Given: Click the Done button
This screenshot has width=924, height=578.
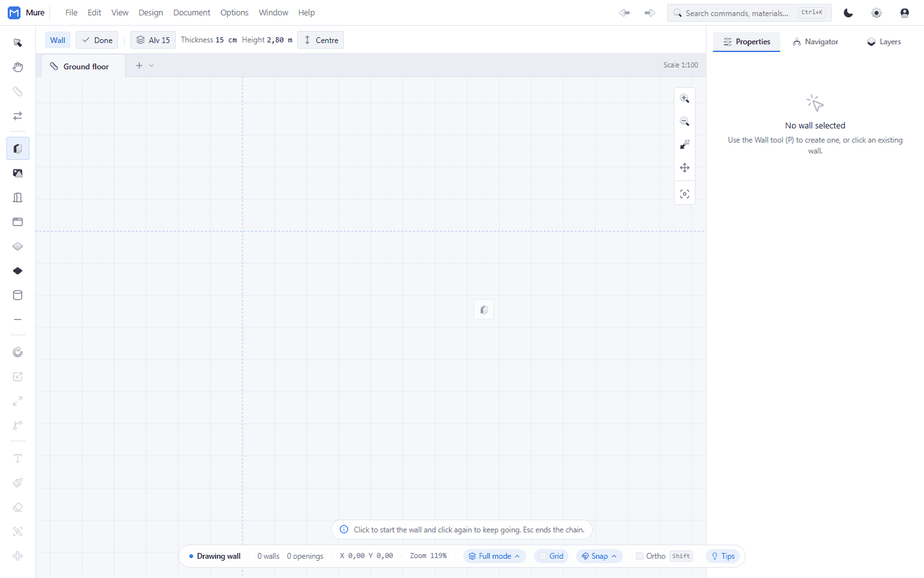Looking at the screenshot, I should click(x=97, y=40).
